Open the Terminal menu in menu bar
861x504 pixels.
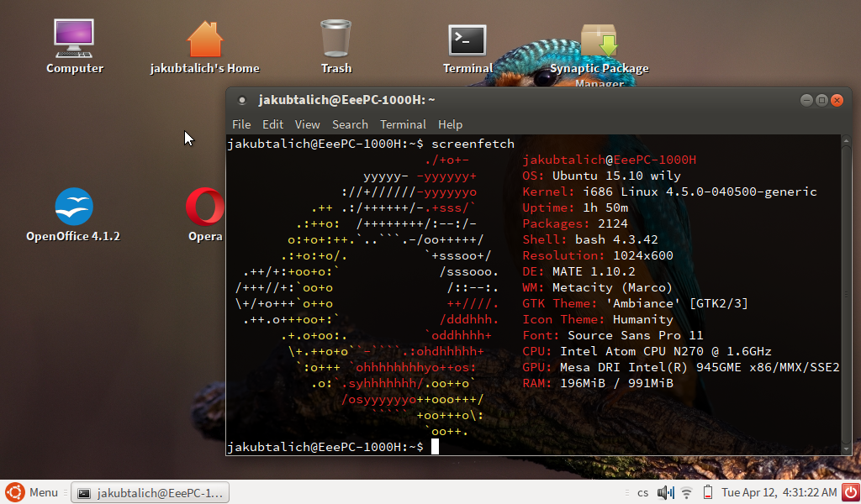[x=403, y=124]
